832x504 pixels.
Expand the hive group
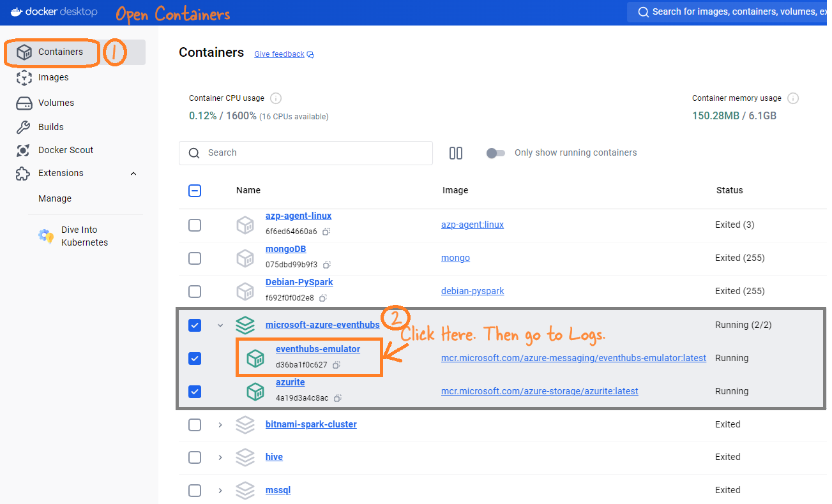[220, 457]
